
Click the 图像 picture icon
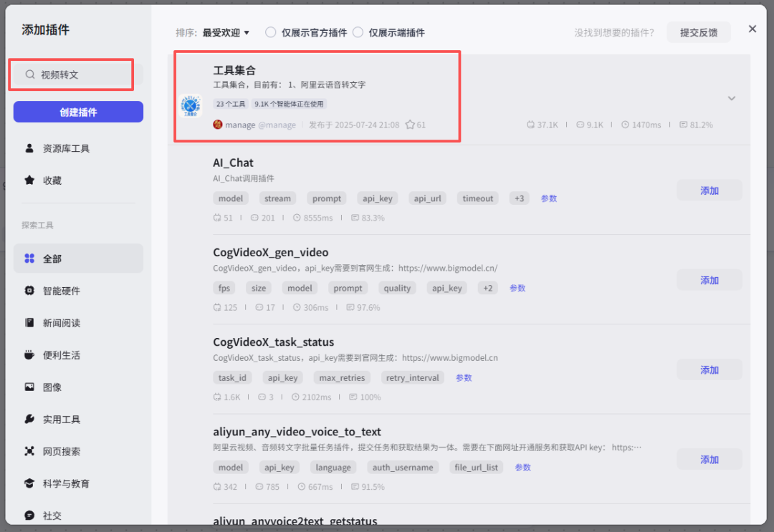pyautogui.click(x=29, y=387)
